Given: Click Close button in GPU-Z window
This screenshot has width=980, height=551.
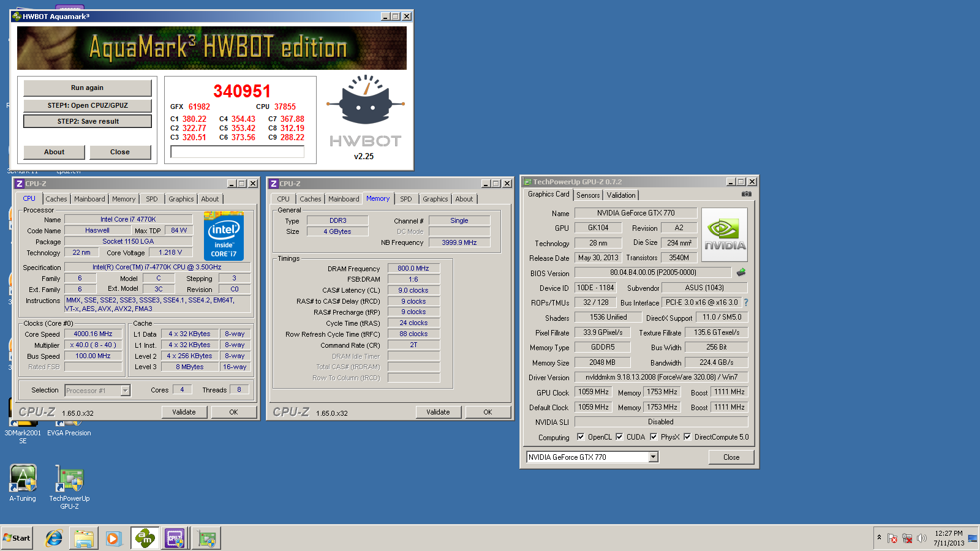Looking at the screenshot, I should [x=731, y=457].
